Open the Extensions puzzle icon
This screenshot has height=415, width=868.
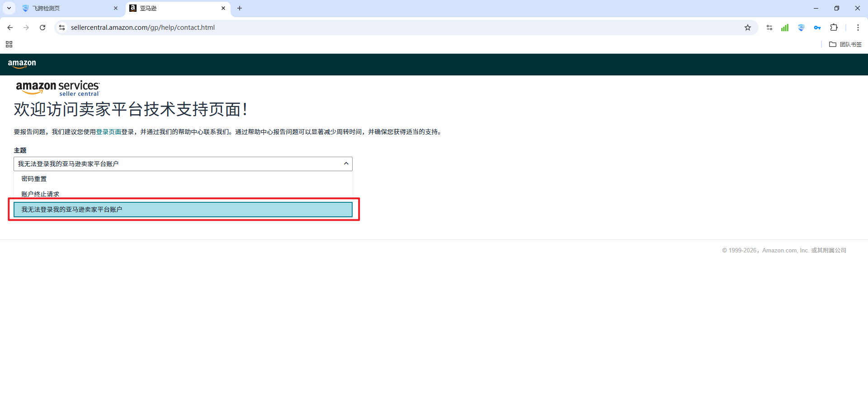click(834, 28)
